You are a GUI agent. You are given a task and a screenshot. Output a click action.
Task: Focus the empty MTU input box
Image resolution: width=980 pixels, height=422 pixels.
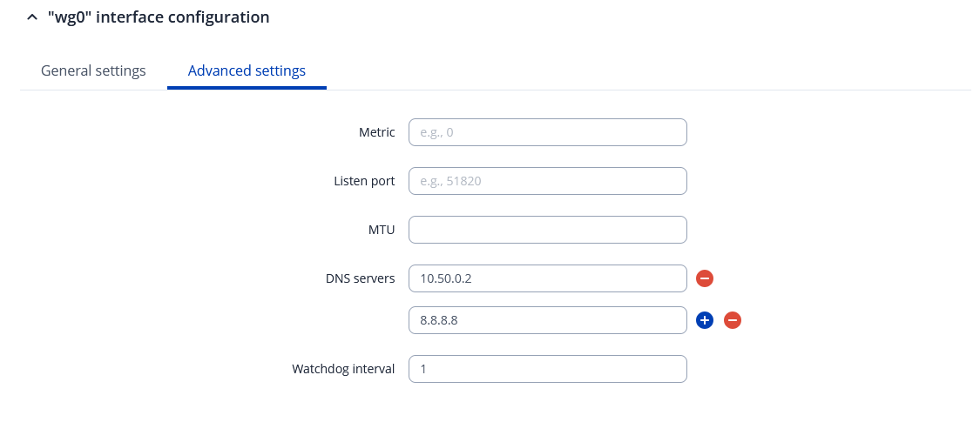(x=547, y=230)
